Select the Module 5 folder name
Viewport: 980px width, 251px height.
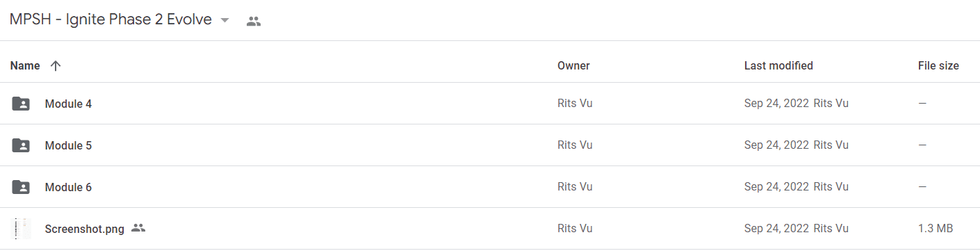pyautogui.click(x=68, y=145)
